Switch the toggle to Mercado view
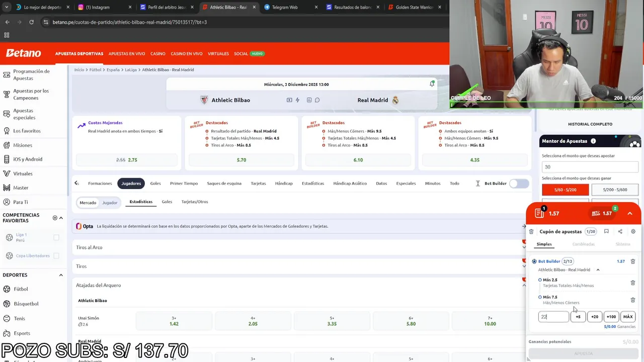 tap(88, 203)
